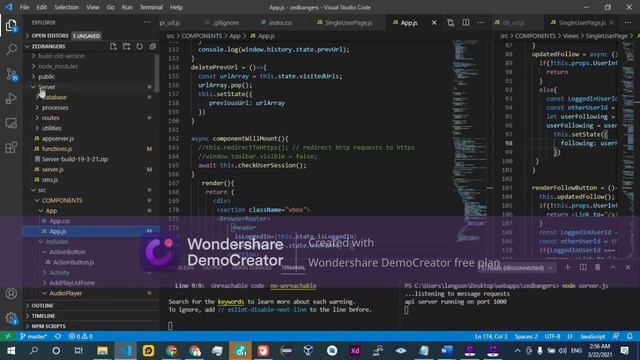The image size is (640, 360).
Task: Open Remote Explorer view in activity bar
Action: [11, 123]
